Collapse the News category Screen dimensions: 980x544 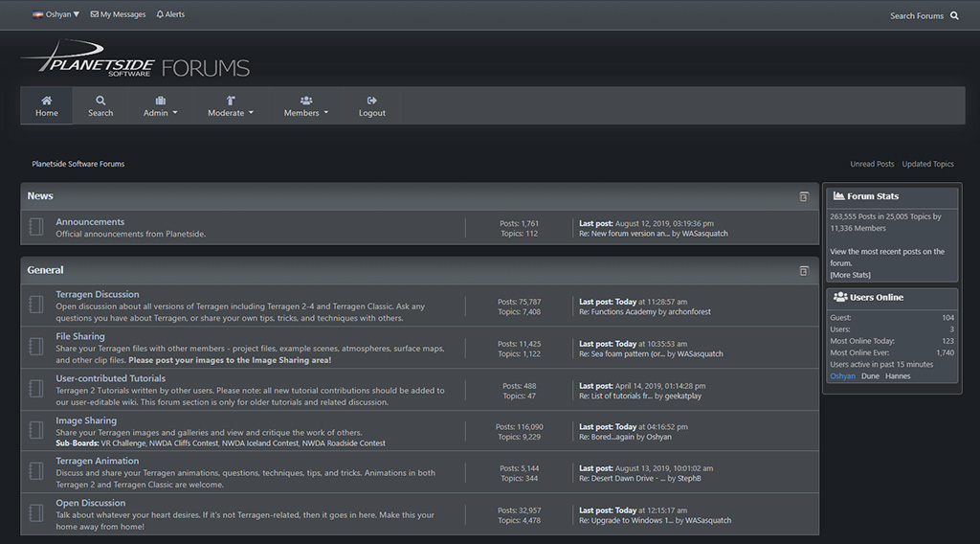pos(804,196)
